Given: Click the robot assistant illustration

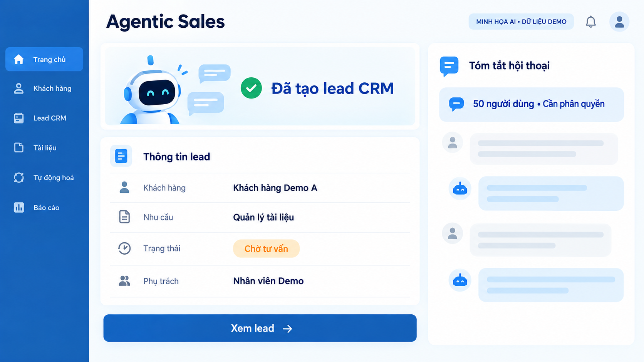Looking at the screenshot, I should tap(152, 90).
